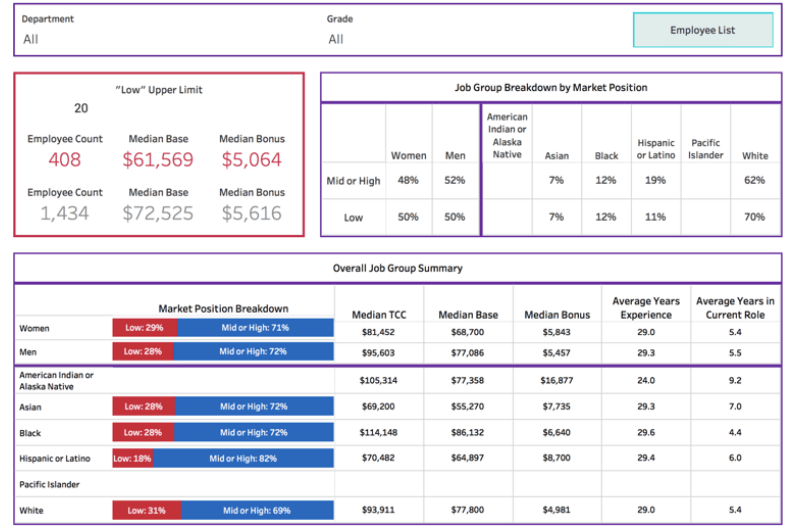The width and height of the screenshot is (786, 528).
Task: Click Men Median TCC $95,603
Action: pyautogui.click(x=378, y=353)
